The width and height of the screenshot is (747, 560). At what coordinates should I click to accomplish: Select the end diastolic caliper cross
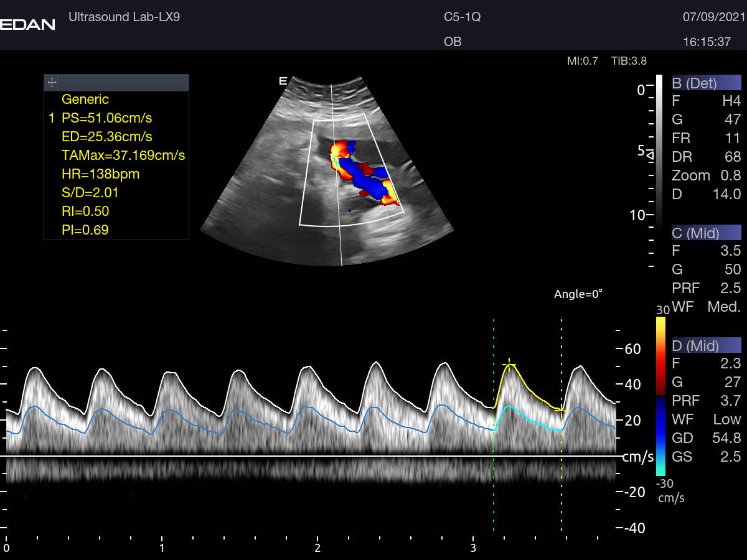(x=560, y=410)
